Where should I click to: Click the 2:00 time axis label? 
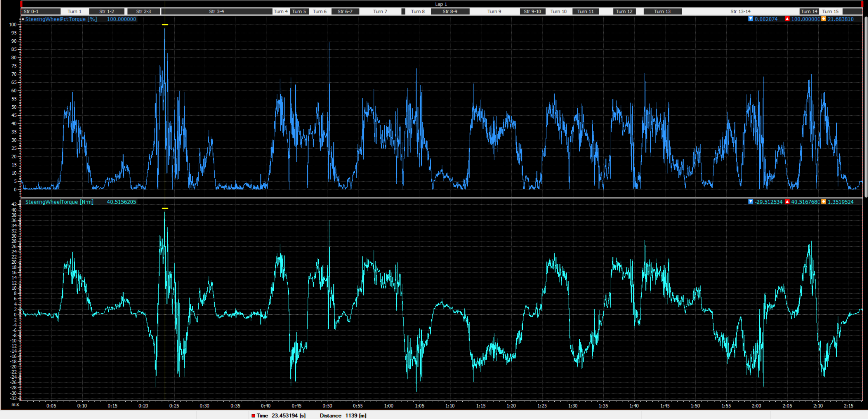coord(757,405)
